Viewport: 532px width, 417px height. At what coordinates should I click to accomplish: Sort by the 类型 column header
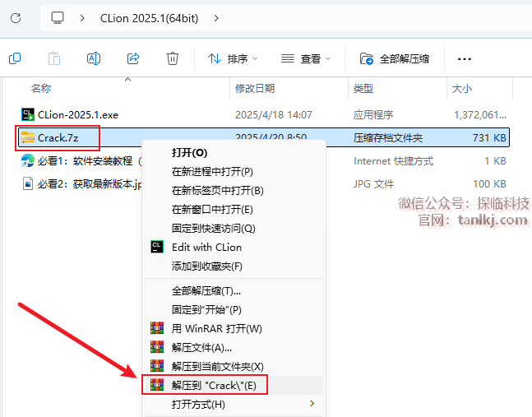click(363, 89)
